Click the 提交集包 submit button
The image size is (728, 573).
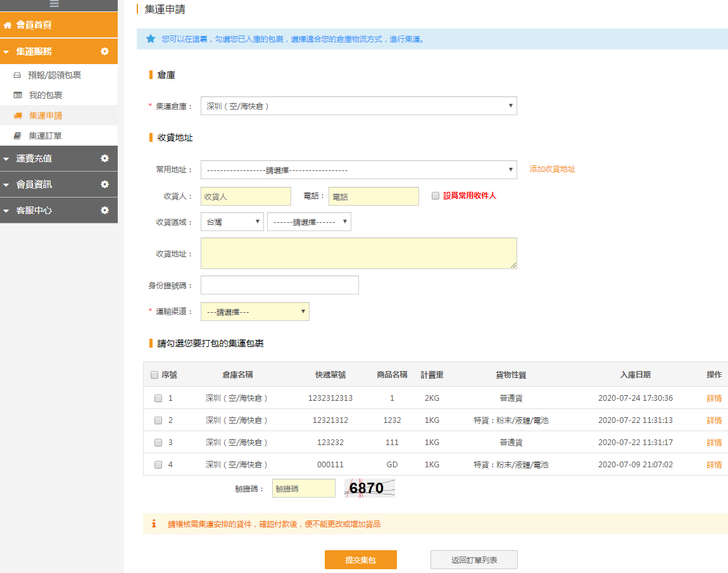coord(361,560)
